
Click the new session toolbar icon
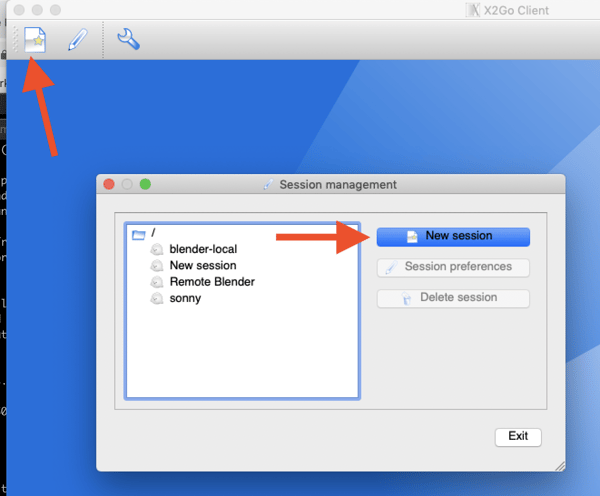coord(35,40)
